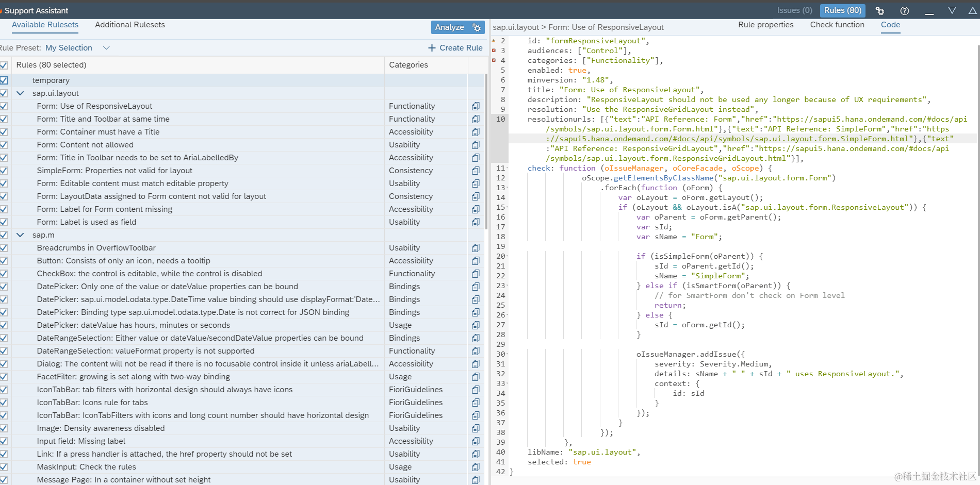Deselect 'MaskInput: Check the rules' checkbox
Screen dimensions: 980x485
point(4,467)
